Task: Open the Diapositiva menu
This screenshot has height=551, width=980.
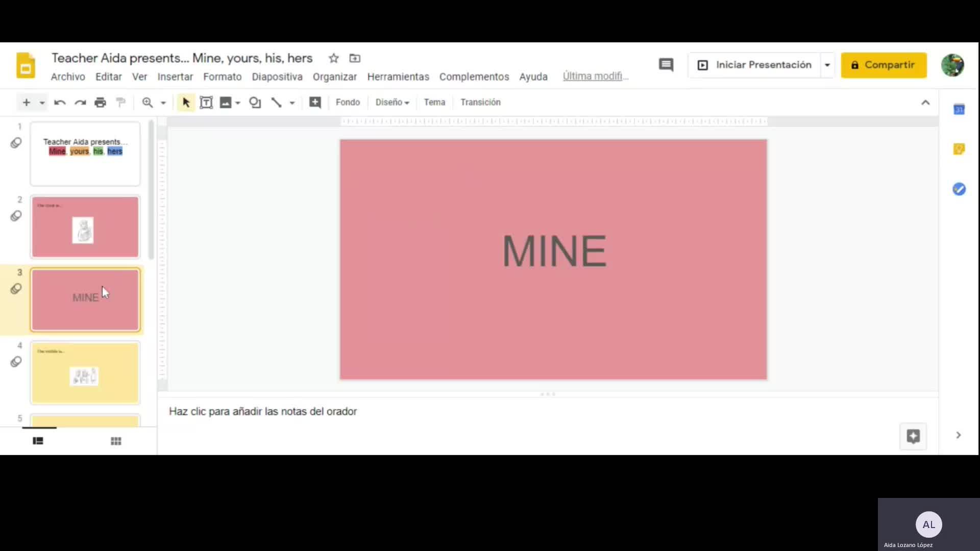Action: (x=277, y=77)
